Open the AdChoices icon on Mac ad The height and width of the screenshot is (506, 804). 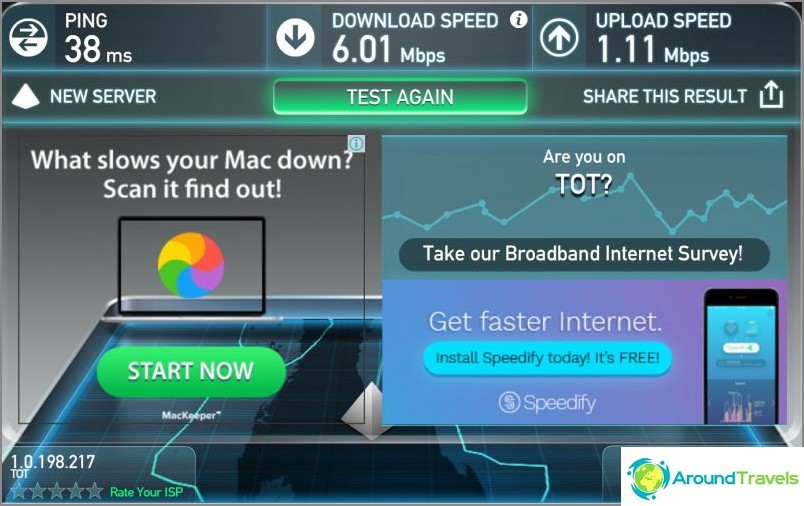[356, 143]
